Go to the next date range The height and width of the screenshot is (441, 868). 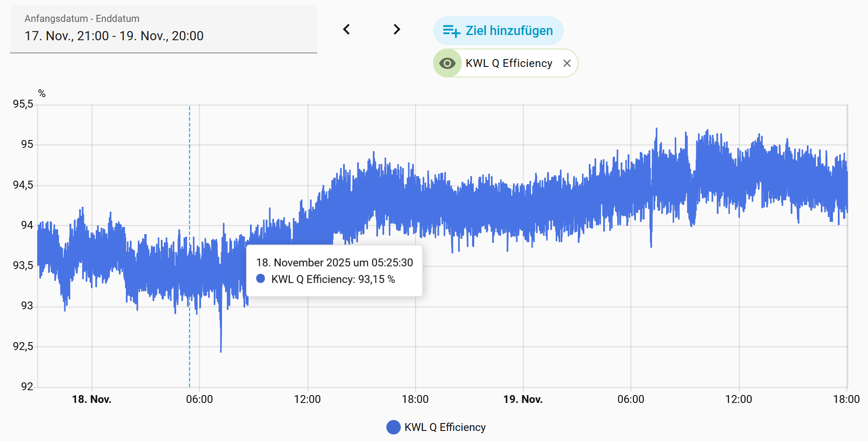396,29
